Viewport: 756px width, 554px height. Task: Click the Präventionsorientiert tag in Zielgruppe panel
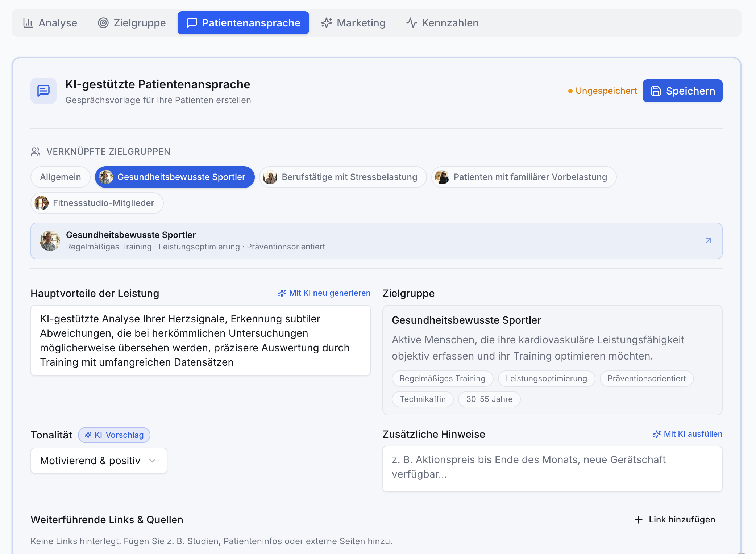point(647,378)
